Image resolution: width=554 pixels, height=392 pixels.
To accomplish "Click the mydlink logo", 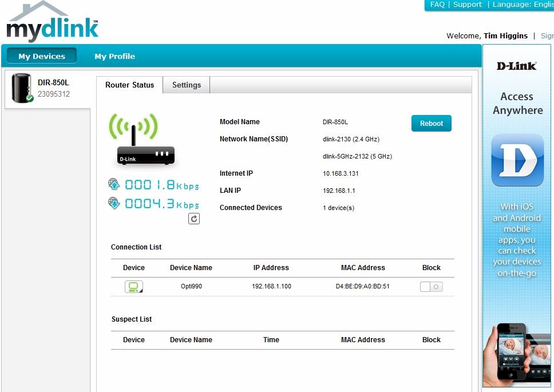I will [52, 22].
